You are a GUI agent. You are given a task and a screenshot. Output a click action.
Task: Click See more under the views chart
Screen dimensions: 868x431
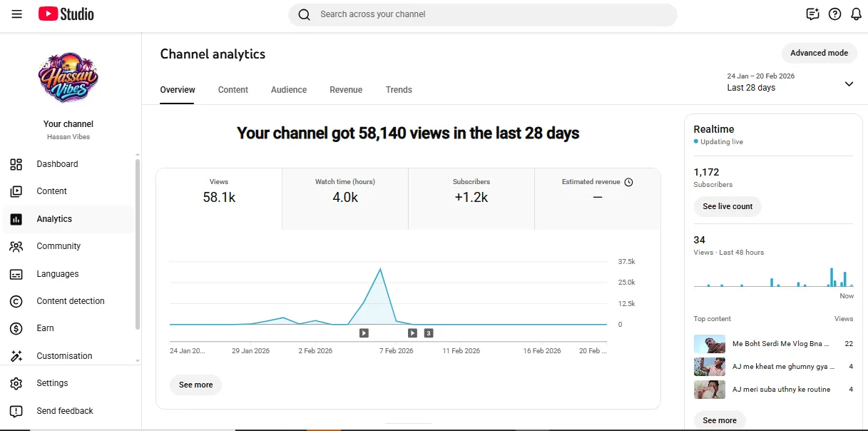(x=196, y=385)
